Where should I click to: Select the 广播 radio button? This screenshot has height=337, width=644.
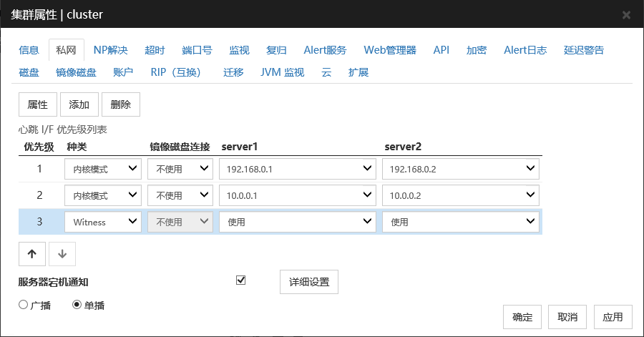tap(23, 305)
